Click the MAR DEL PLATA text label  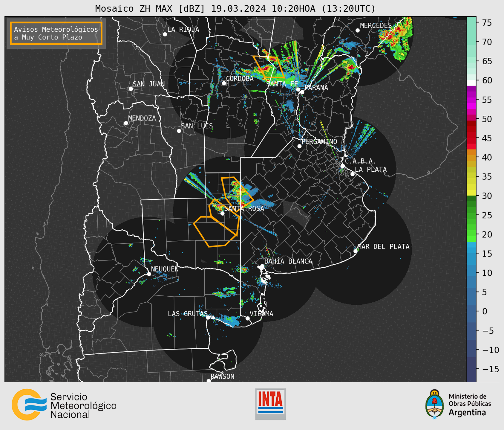pyautogui.click(x=384, y=246)
